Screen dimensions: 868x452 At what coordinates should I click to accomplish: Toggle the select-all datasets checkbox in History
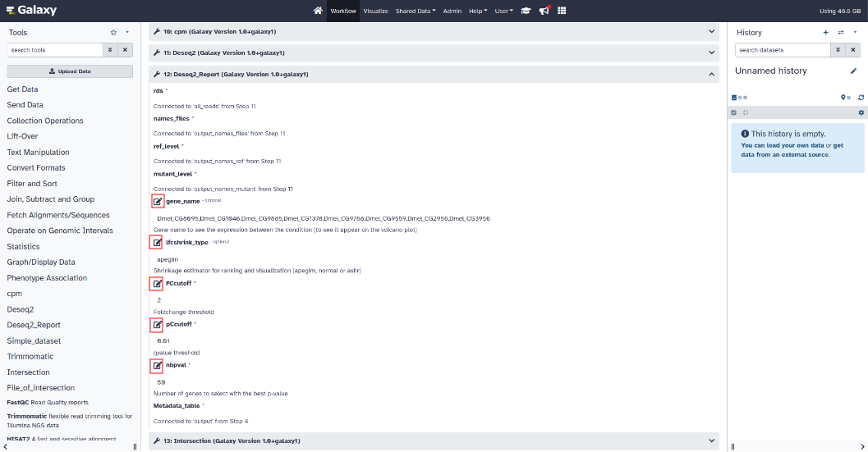click(734, 112)
